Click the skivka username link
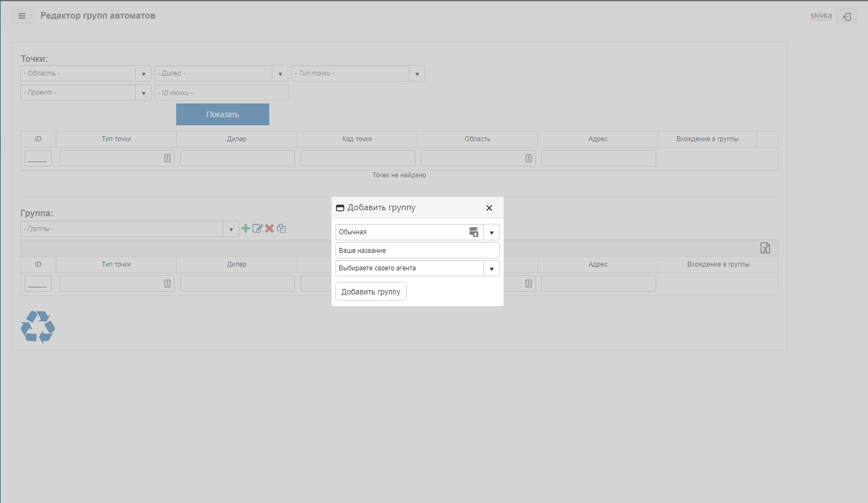The width and height of the screenshot is (868, 503). (821, 16)
